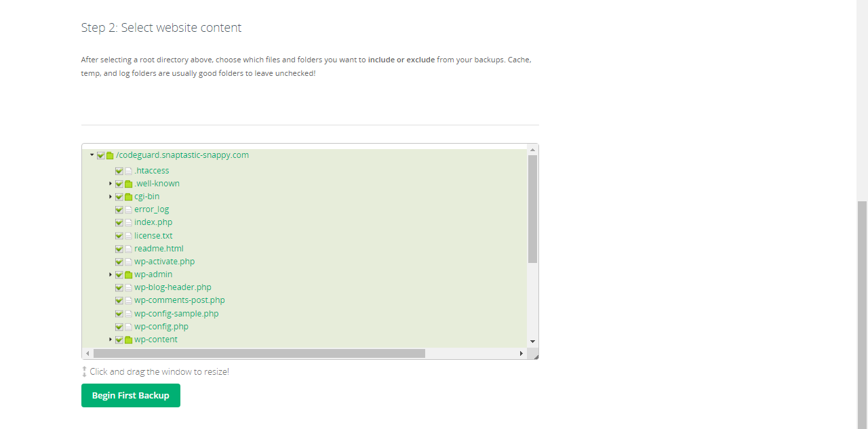
Task: Click the folder icon next to wp-admin
Action: 128,274
